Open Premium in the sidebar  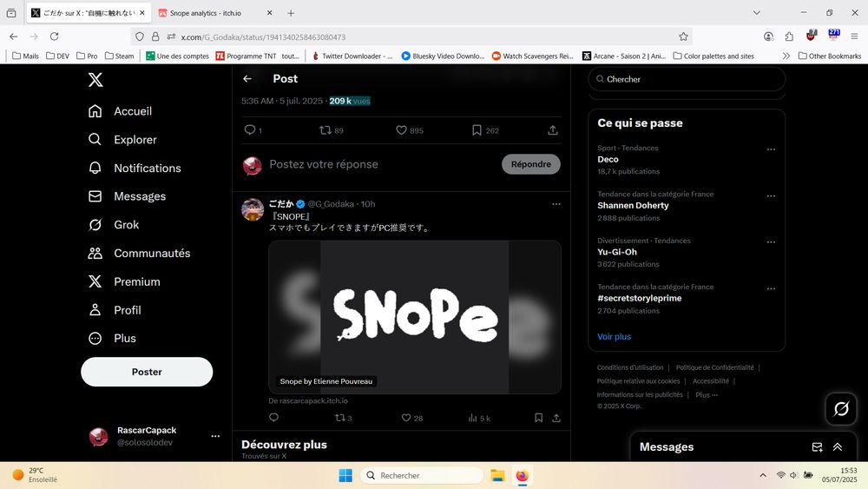[124, 281]
